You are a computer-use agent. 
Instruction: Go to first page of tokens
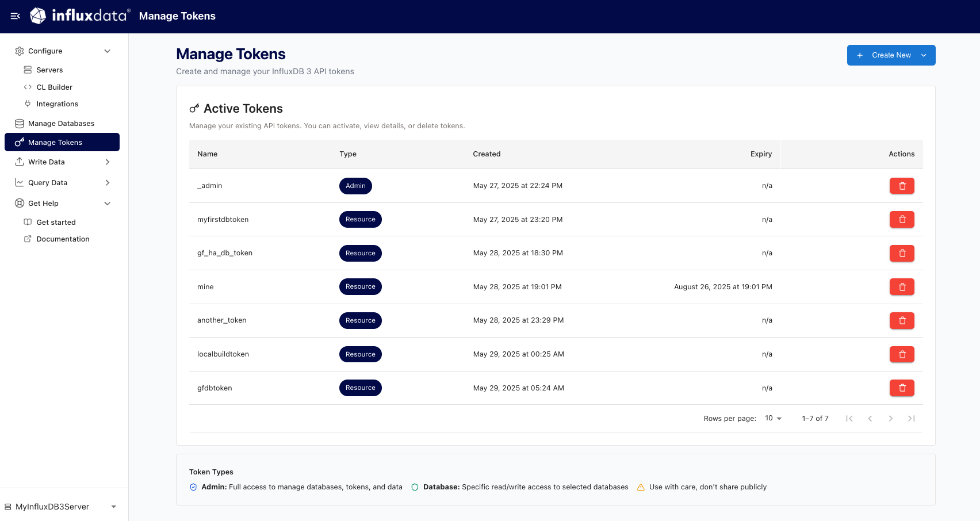[x=849, y=419]
